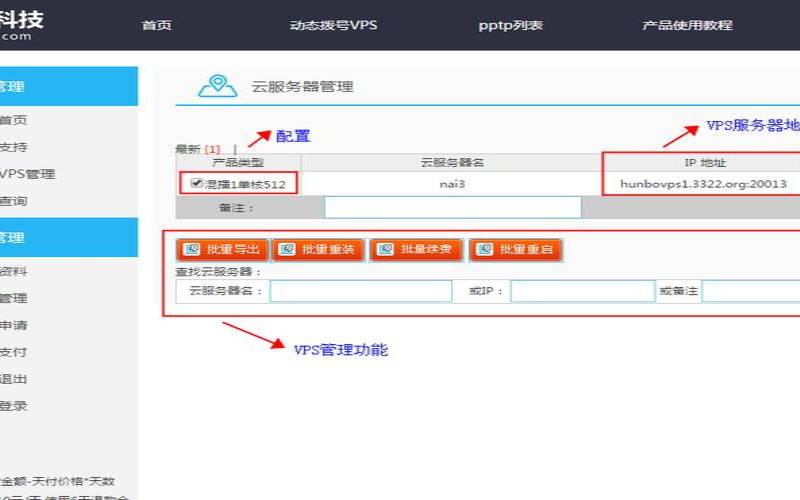Open 首页 in the left sidebar
This screenshot has height=500, width=800.
(x=13, y=120)
